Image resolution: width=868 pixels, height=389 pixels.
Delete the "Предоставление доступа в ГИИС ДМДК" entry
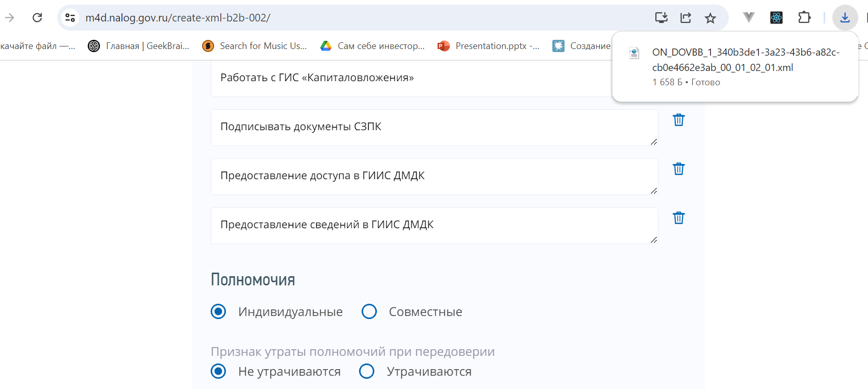tap(678, 169)
